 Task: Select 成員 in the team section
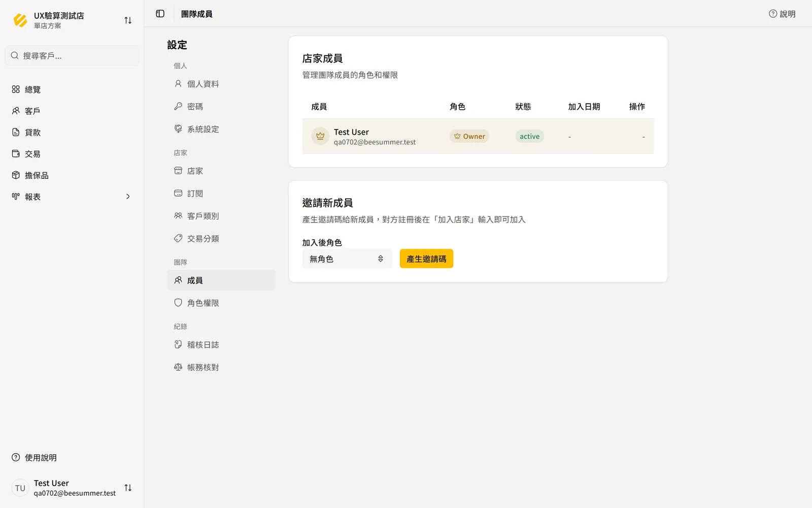click(221, 280)
